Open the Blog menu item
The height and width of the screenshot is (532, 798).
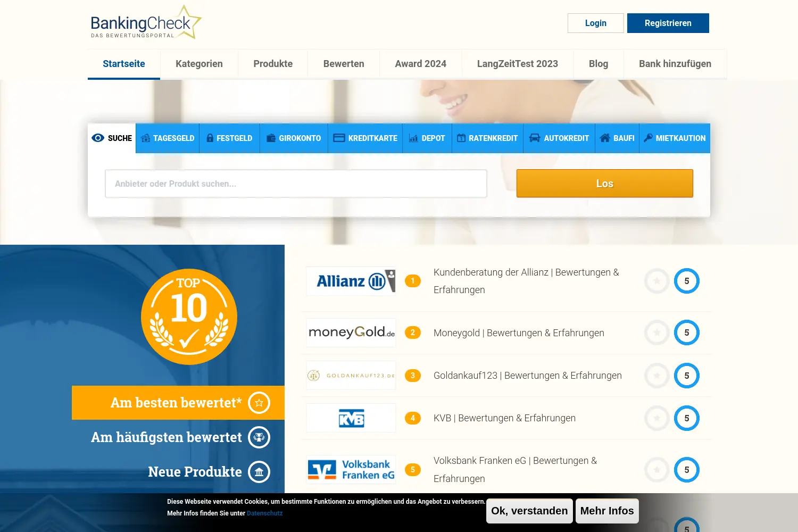[598, 64]
